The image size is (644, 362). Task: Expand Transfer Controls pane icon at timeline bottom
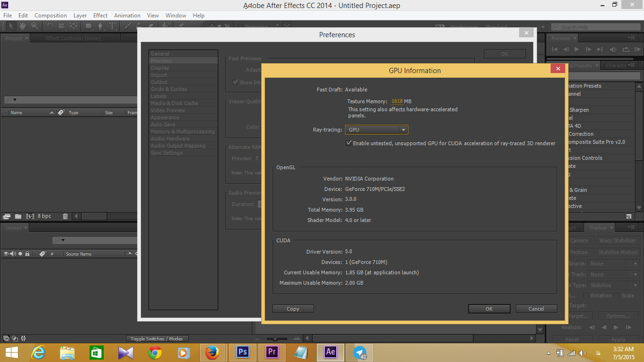(15, 338)
